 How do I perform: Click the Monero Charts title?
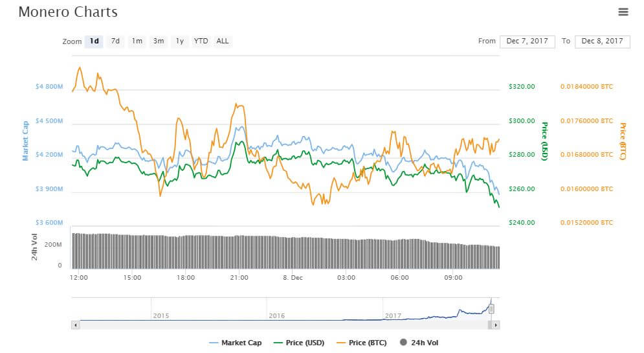coord(68,12)
